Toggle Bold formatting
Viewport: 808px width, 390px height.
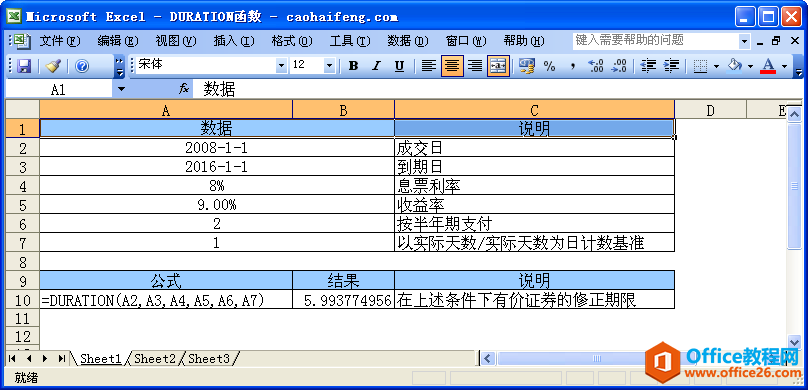point(354,66)
